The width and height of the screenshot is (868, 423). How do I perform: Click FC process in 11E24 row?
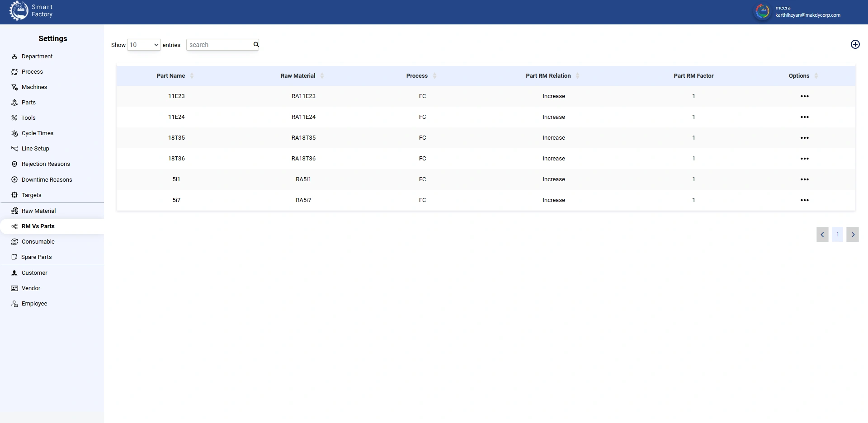(x=422, y=117)
